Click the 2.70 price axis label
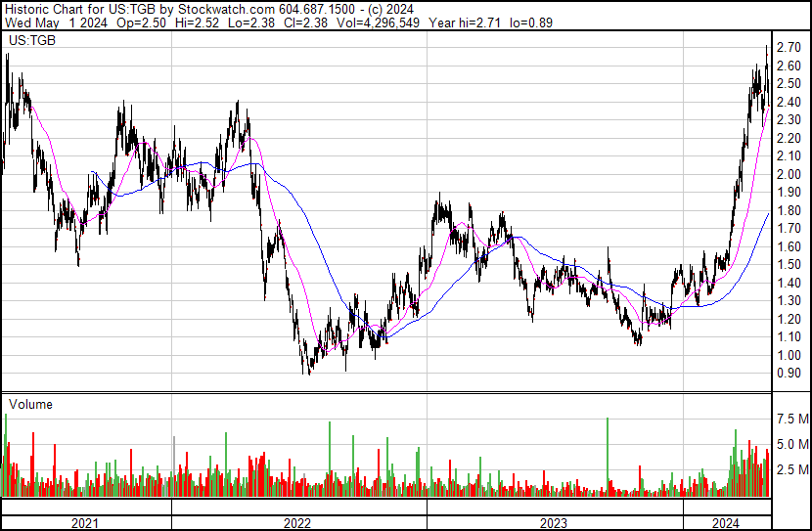 tap(789, 48)
